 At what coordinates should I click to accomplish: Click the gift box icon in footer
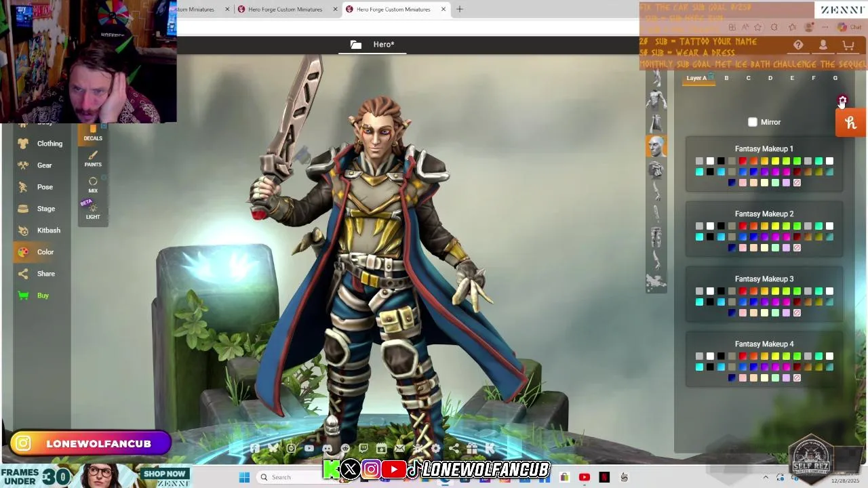(x=471, y=448)
